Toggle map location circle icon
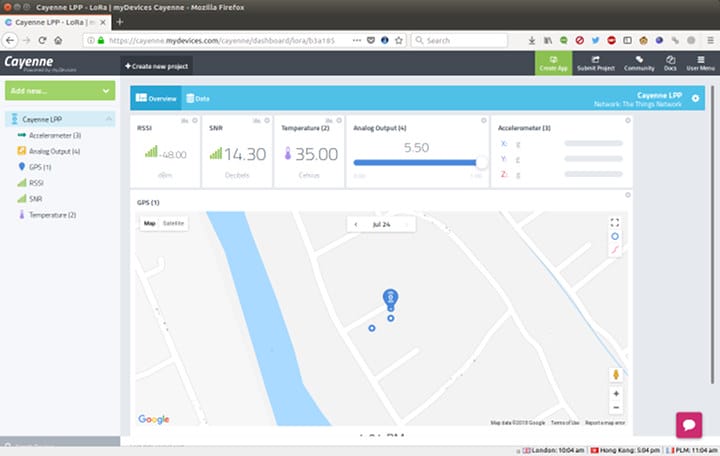 click(x=614, y=236)
